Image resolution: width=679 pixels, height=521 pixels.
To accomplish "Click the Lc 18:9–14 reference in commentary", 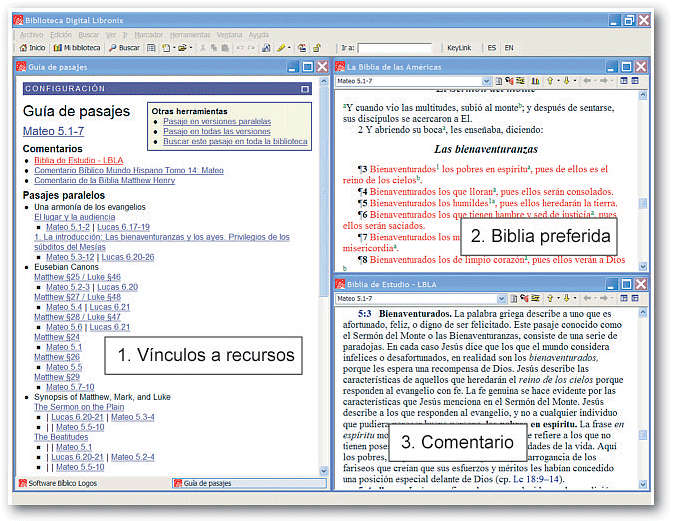I will [x=537, y=479].
